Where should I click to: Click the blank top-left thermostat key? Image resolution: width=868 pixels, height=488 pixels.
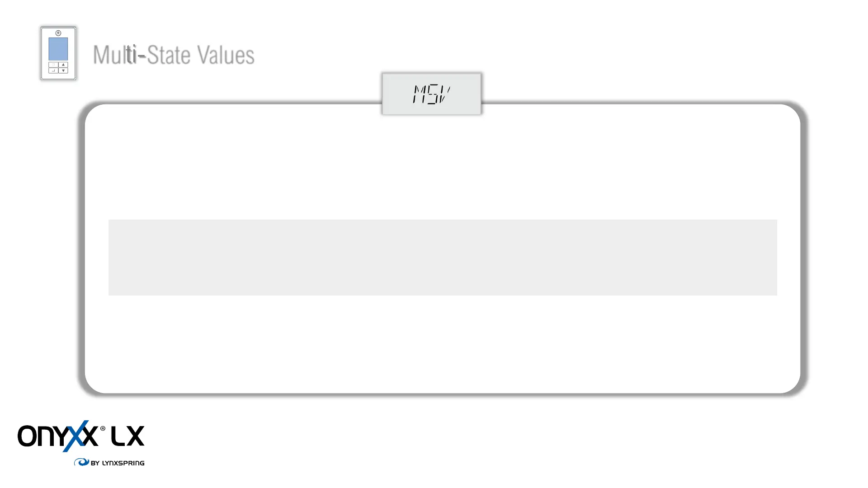(x=53, y=65)
